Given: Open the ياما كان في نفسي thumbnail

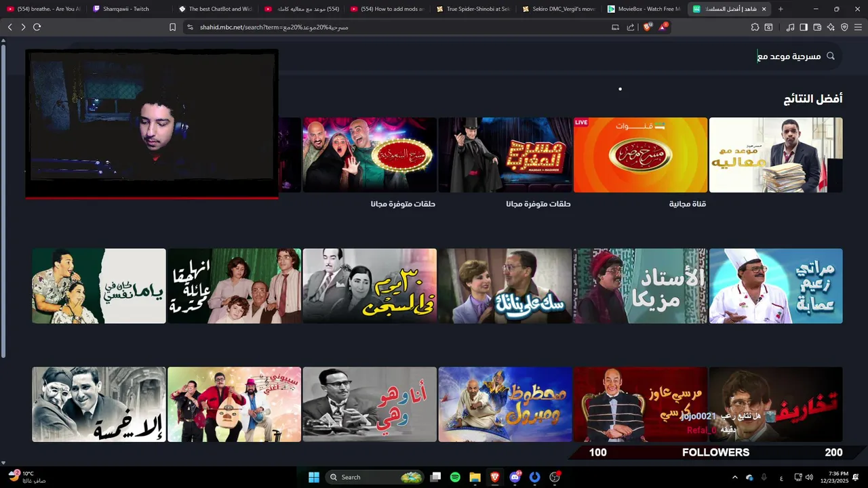Looking at the screenshot, I should pyautogui.click(x=99, y=285).
